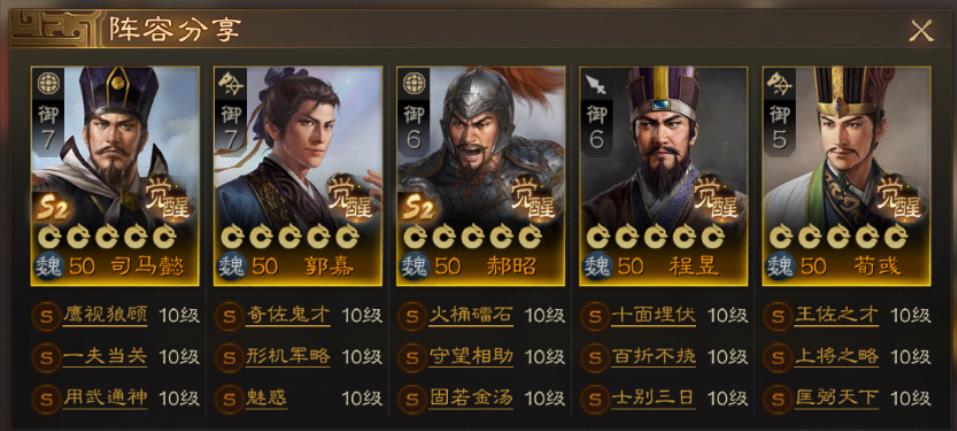The height and width of the screenshot is (431, 957).
Task: Click the S2 badge on 郝昭's card
Action: 417,208
